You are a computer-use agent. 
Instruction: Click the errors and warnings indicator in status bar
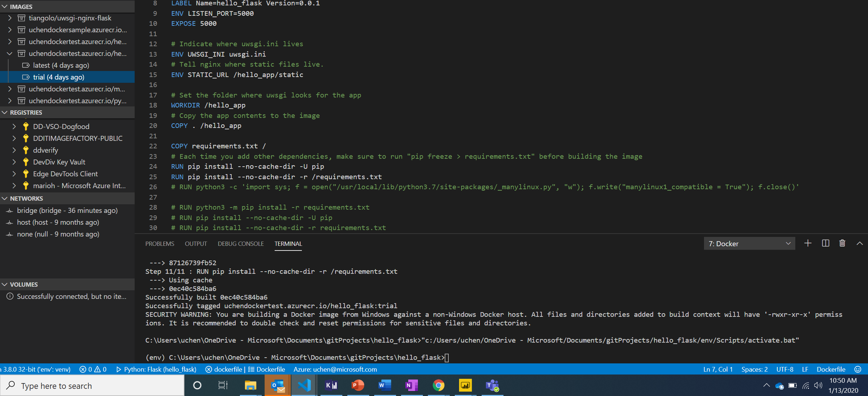pos(93,369)
